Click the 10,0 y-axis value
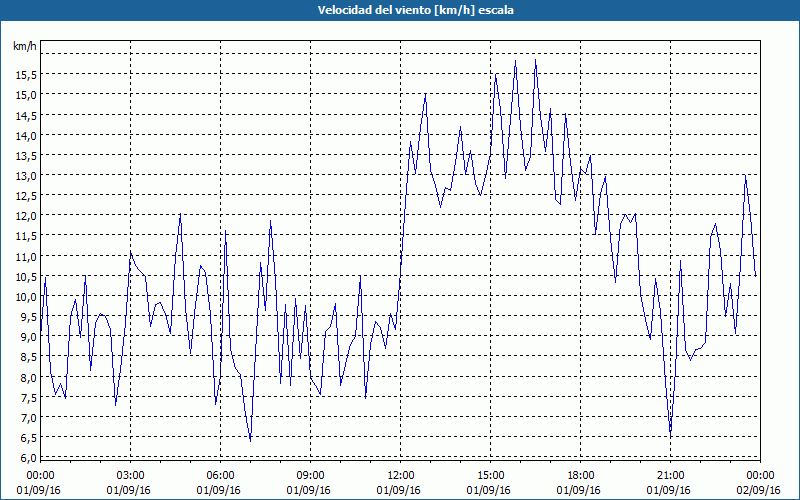 [x=26, y=296]
